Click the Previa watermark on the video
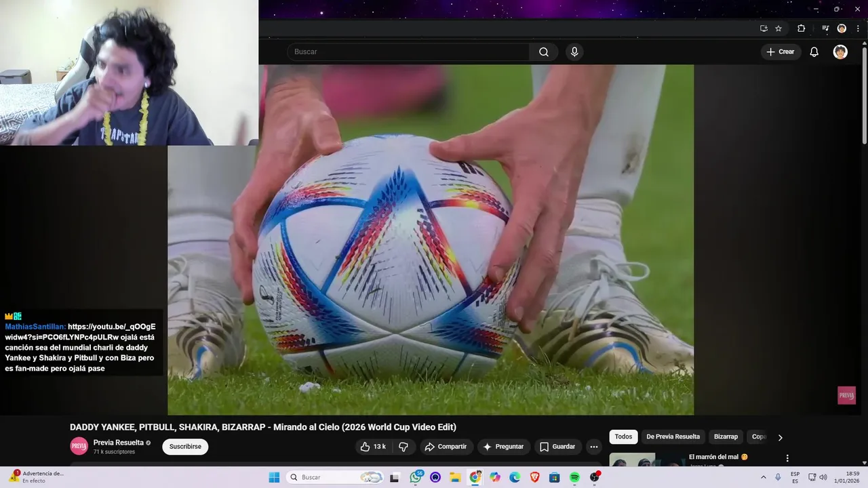The width and height of the screenshot is (868, 488). coord(846,395)
